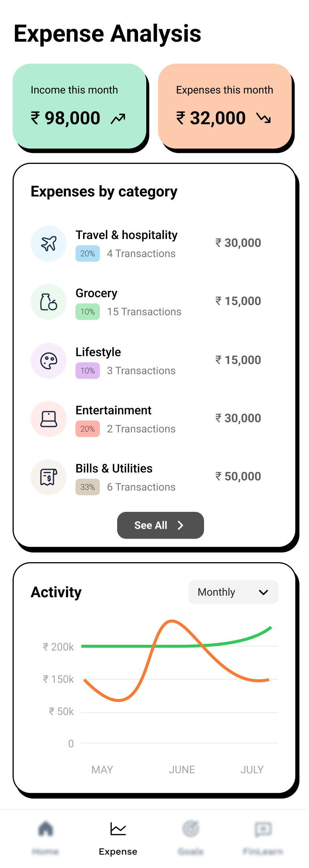Tap the airplane Travel & hospitality icon
309x868 pixels.
[x=49, y=244]
